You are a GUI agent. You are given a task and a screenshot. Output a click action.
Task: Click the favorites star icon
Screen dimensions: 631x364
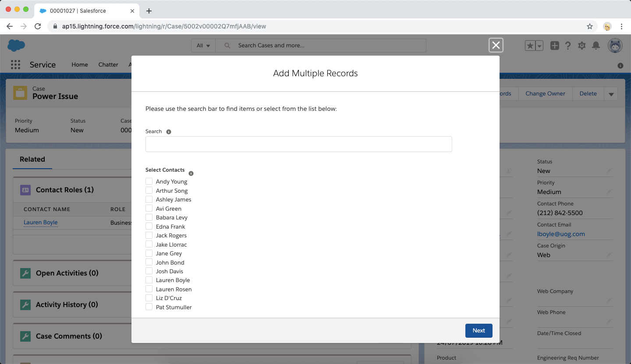[530, 45]
